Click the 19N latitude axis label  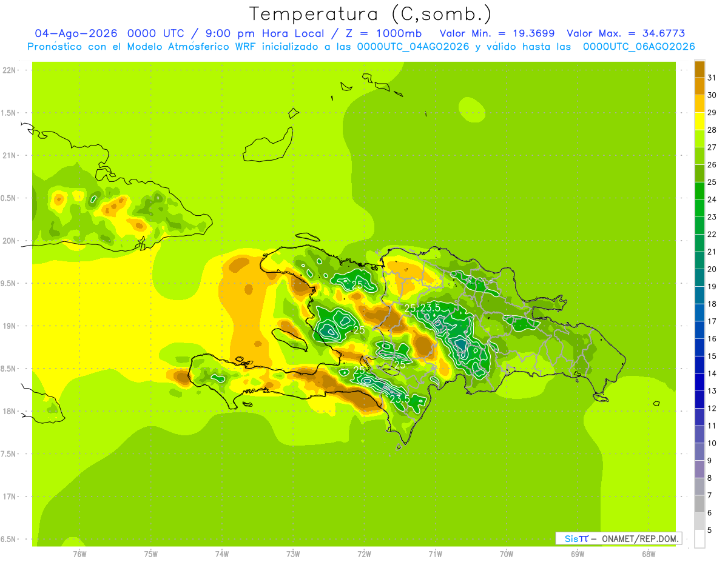pyautogui.click(x=9, y=326)
